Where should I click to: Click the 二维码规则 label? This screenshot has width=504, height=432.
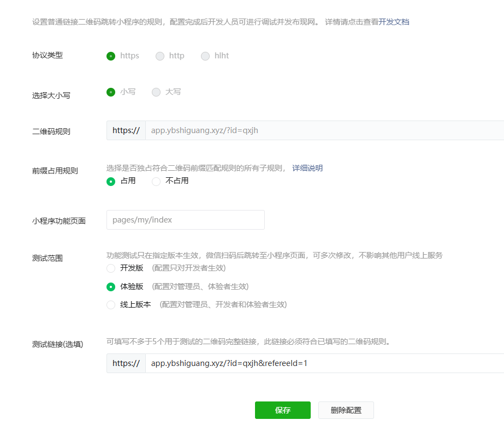coord(51,131)
